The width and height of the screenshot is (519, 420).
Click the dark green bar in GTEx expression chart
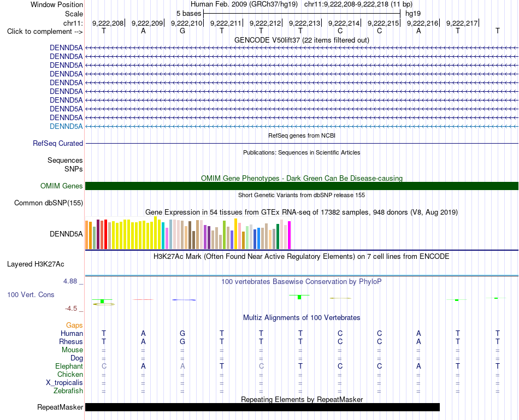click(278, 236)
